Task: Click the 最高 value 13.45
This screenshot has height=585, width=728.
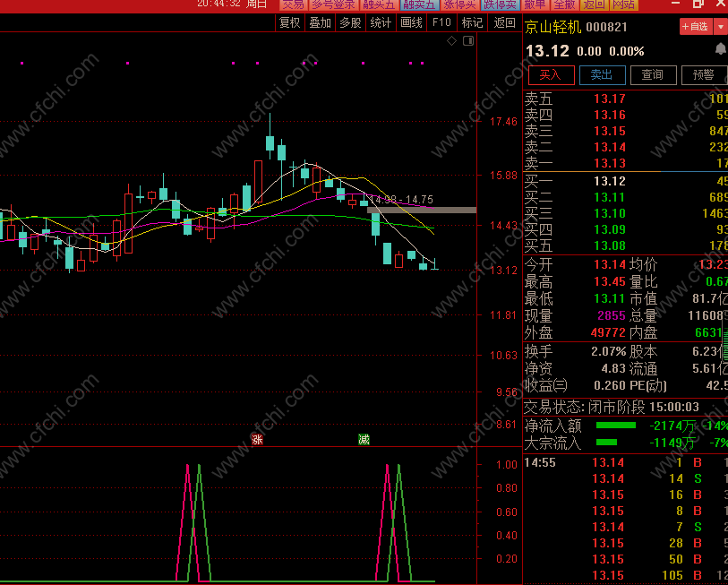Action: pos(610,281)
